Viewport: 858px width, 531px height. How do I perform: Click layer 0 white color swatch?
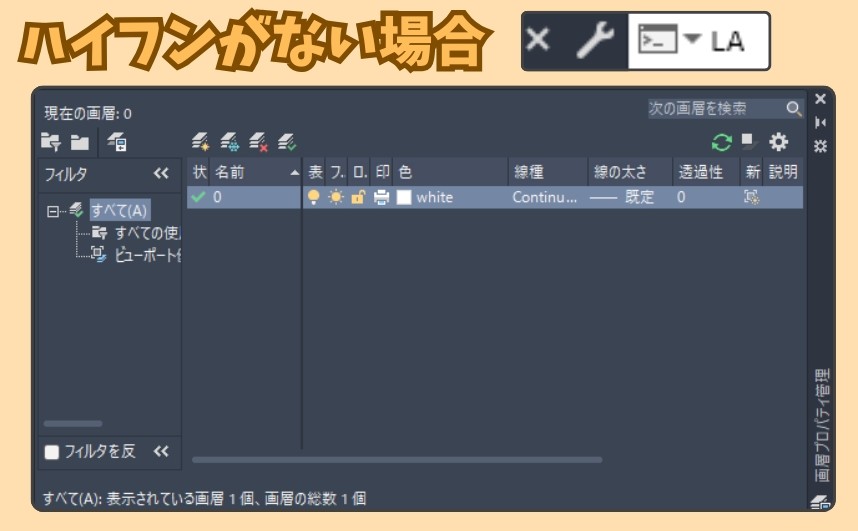[404, 198]
